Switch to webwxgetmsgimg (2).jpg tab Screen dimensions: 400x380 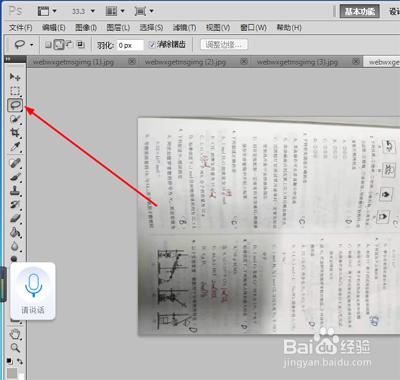[185, 62]
